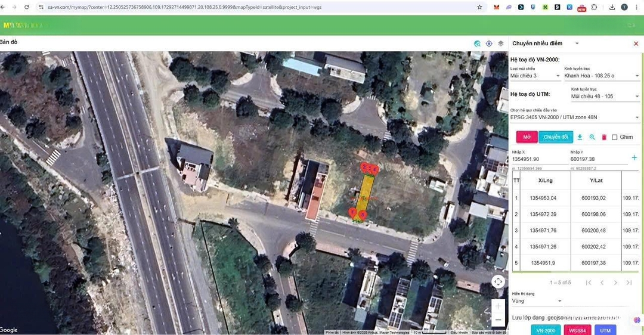Enable the Ghim checkbox
Viewport: 644px width, 335px height.
click(615, 137)
